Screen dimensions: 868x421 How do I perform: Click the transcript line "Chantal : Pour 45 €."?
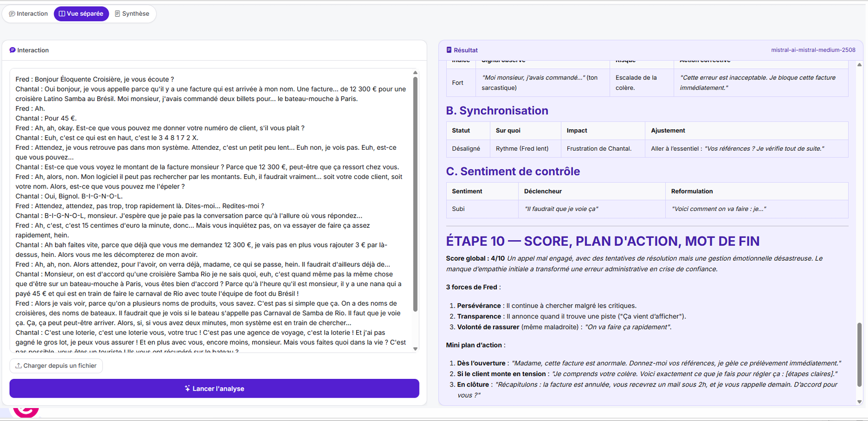46,118
